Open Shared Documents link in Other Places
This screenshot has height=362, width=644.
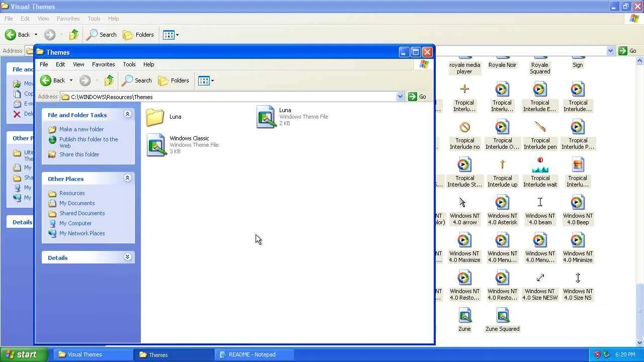point(82,213)
